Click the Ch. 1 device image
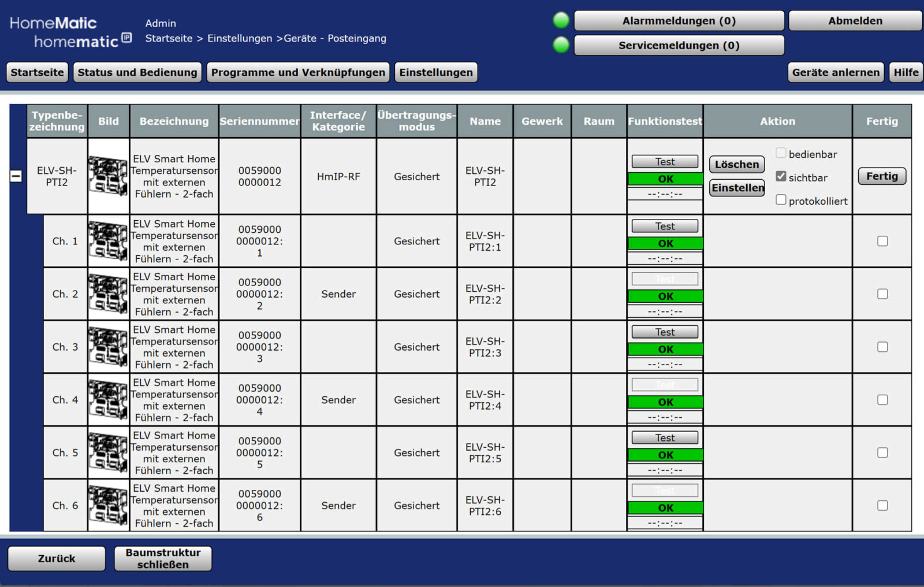This screenshot has height=587, width=924. (108, 241)
